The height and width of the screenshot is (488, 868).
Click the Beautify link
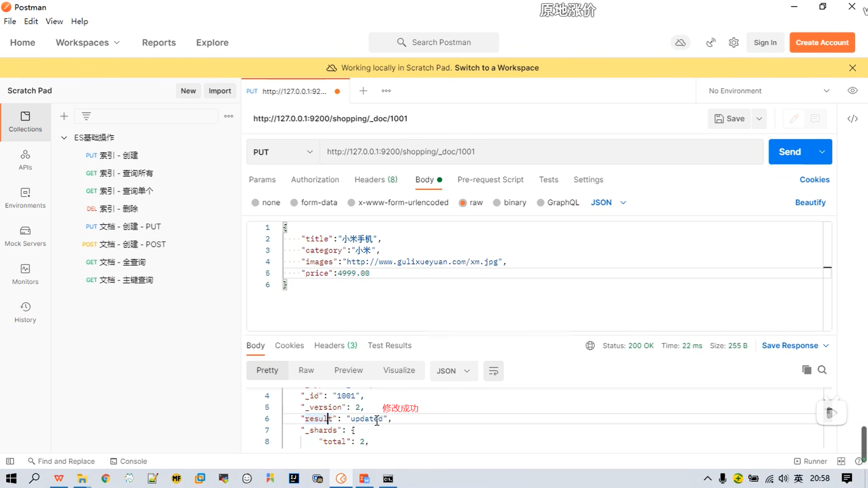tap(810, 202)
